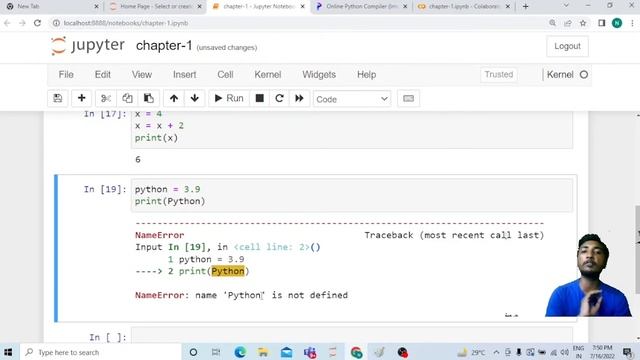Viewport: 640px width, 360px height.
Task: Toggle the browser side panel icon
Action: coord(602,23)
